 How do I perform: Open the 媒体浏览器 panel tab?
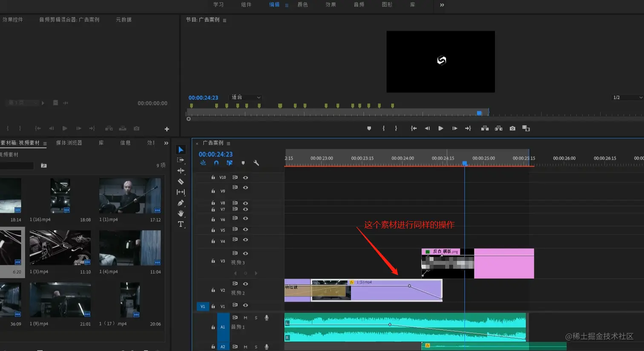pos(69,143)
